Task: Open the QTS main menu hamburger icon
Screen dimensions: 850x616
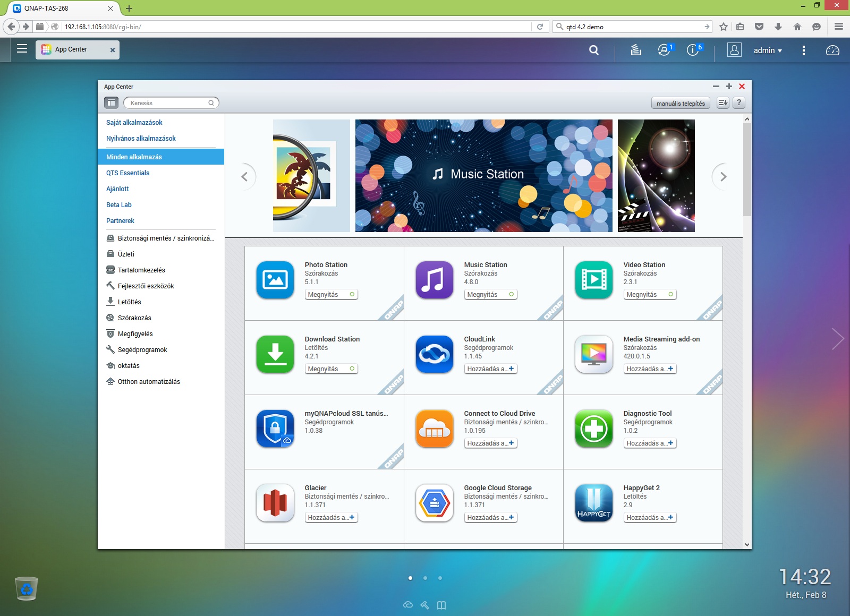Action: click(22, 49)
